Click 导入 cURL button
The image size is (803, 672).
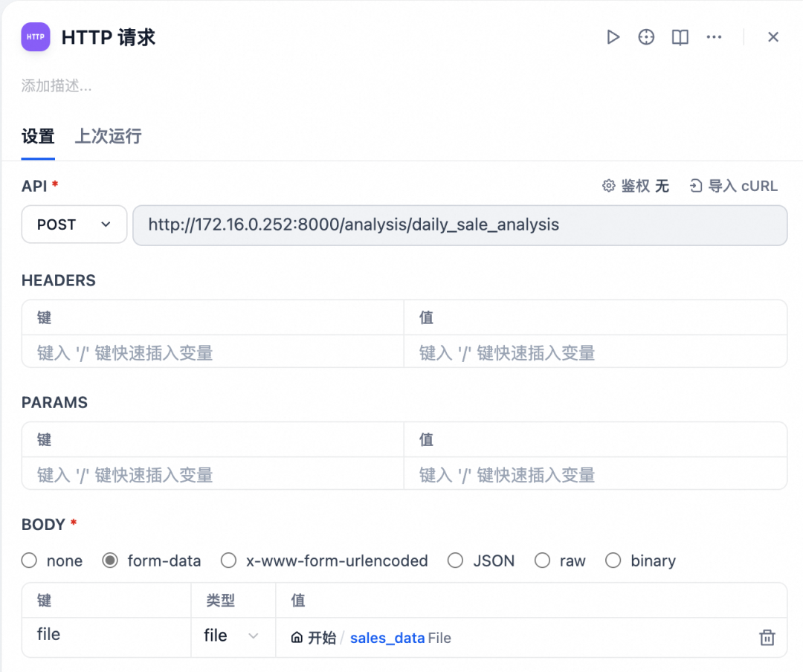(733, 186)
